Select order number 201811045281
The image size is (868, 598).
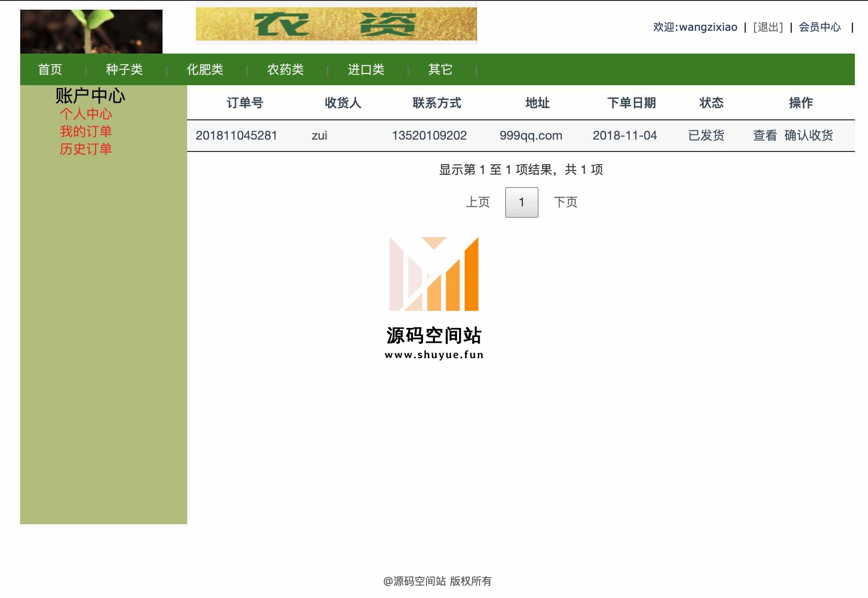[236, 135]
